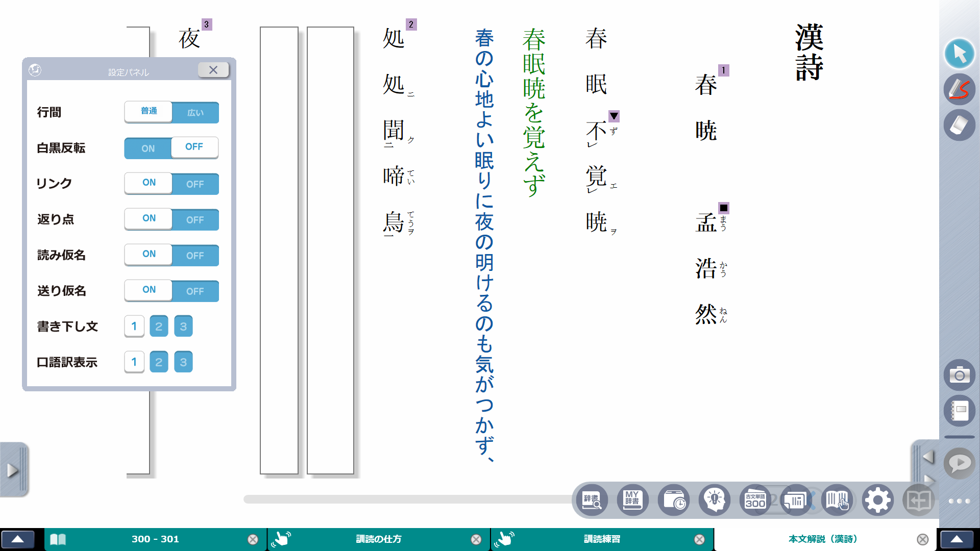Switch to the 訓読練習 tab

click(x=602, y=539)
